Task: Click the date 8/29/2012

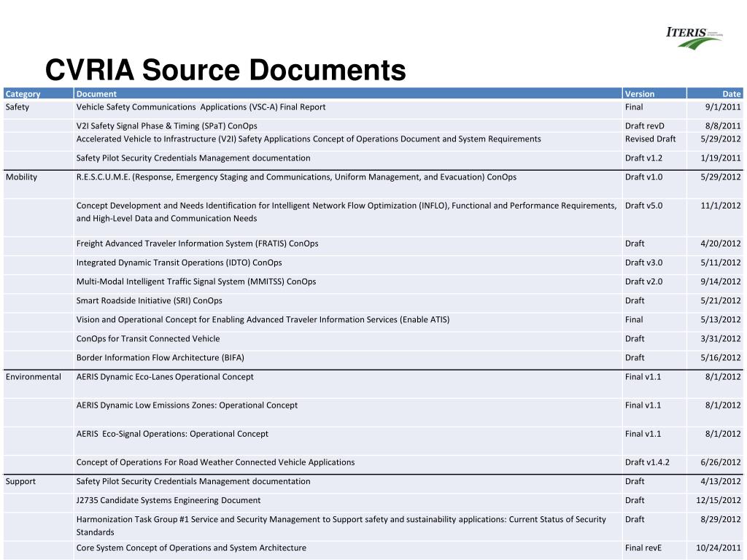Action: point(720,519)
